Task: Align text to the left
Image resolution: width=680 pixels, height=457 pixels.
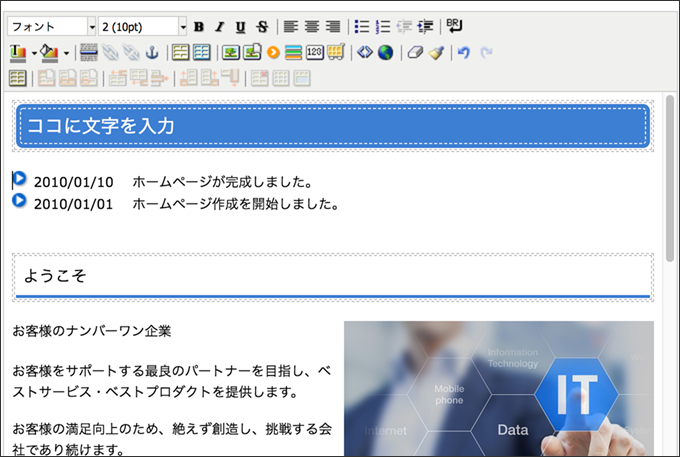Action: (x=291, y=27)
